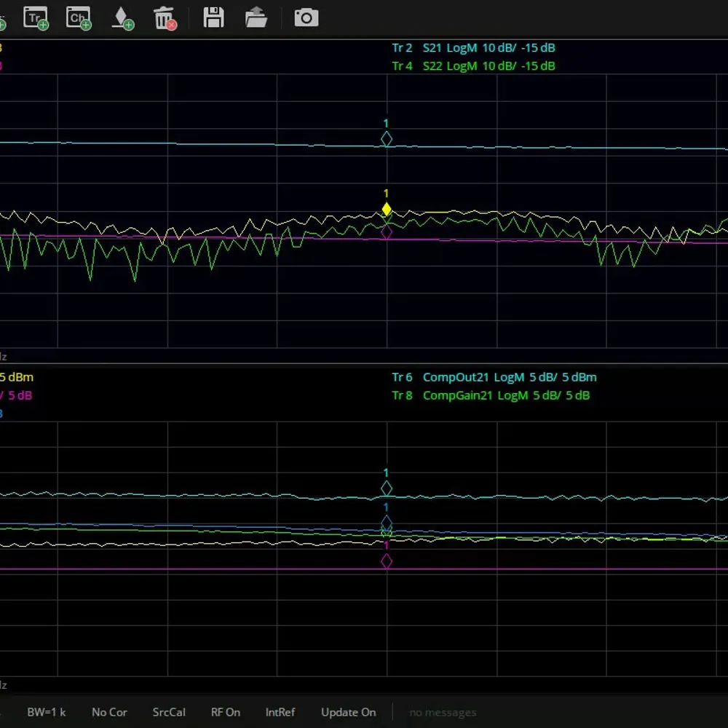Save state with the floppy disk icon

coord(213,17)
